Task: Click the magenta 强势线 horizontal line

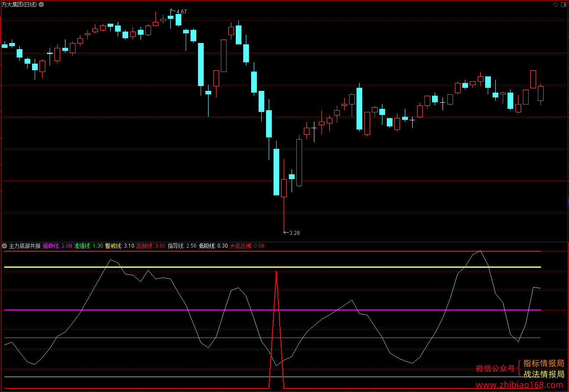Action: pyautogui.click(x=272, y=310)
